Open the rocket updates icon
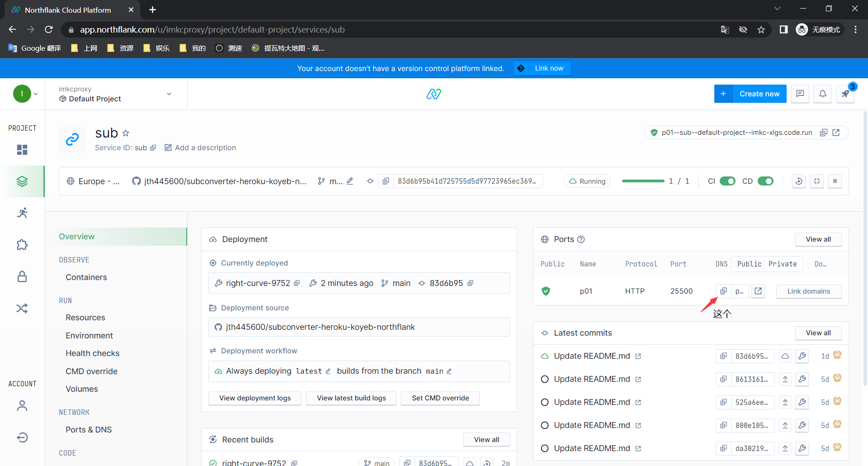This screenshot has width=868, height=466. (x=845, y=94)
